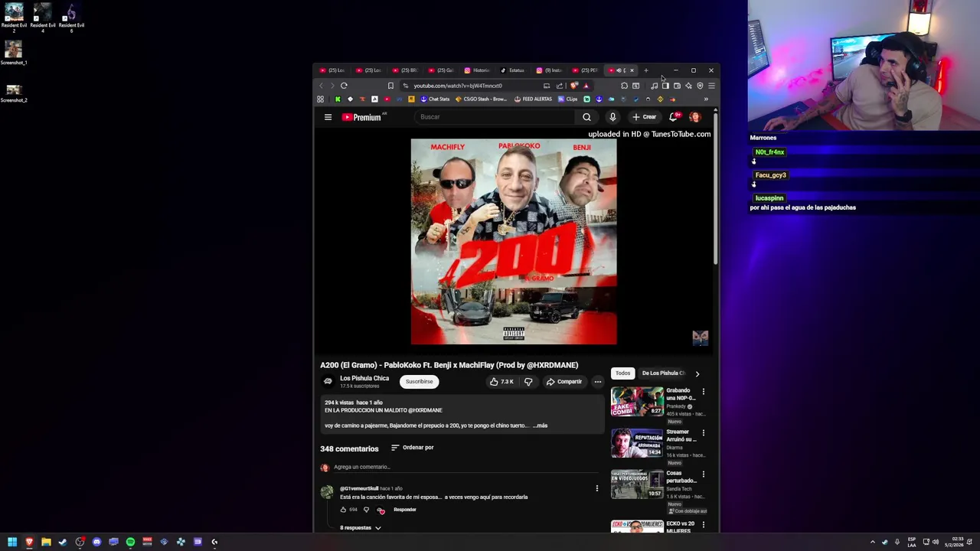Click the YouTube Premium logo
Screen dimensions: 980x551
click(x=361, y=117)
